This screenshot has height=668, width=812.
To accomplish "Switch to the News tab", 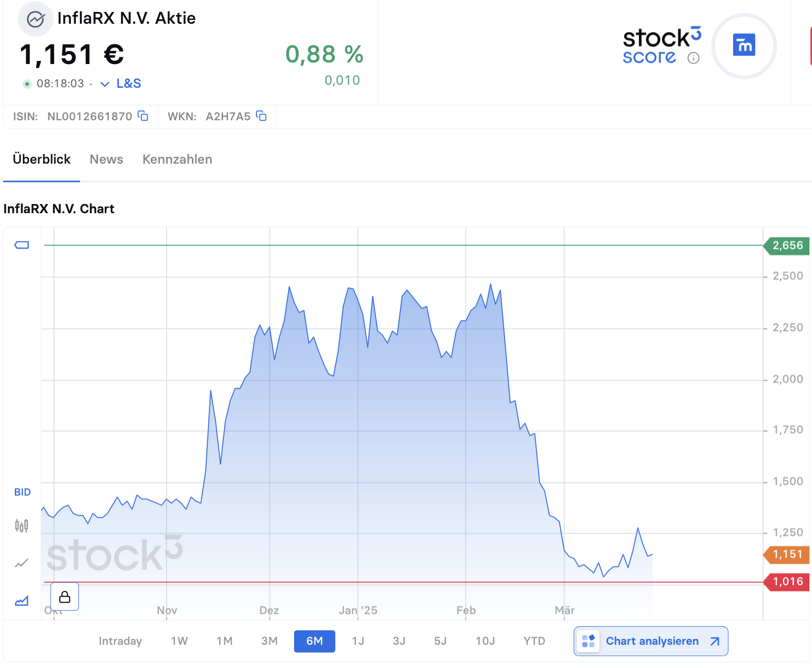I will click(x=106, y=159).
